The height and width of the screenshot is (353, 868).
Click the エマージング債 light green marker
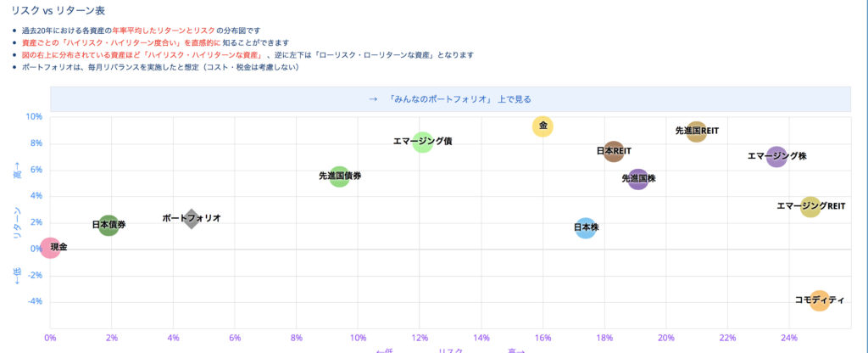click(x=422, y=142)
